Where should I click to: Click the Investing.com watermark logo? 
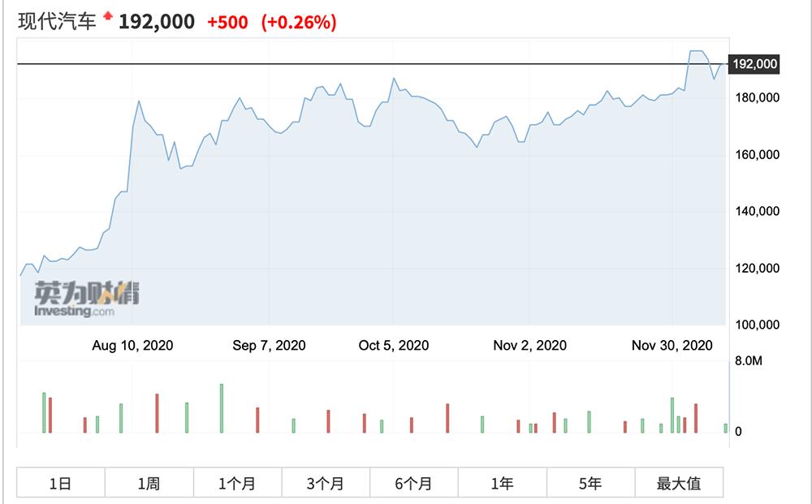coord(87,299)
